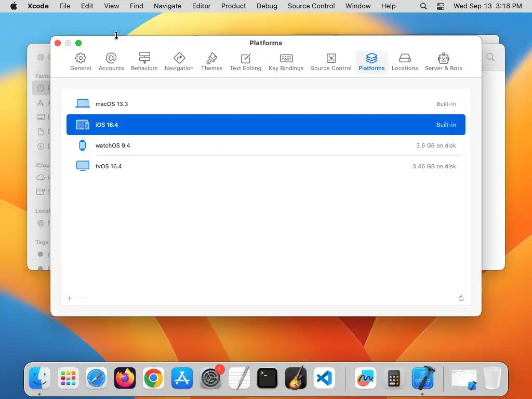
Task: Switch to the Navigation tab
Action: (x=179, y=62)
